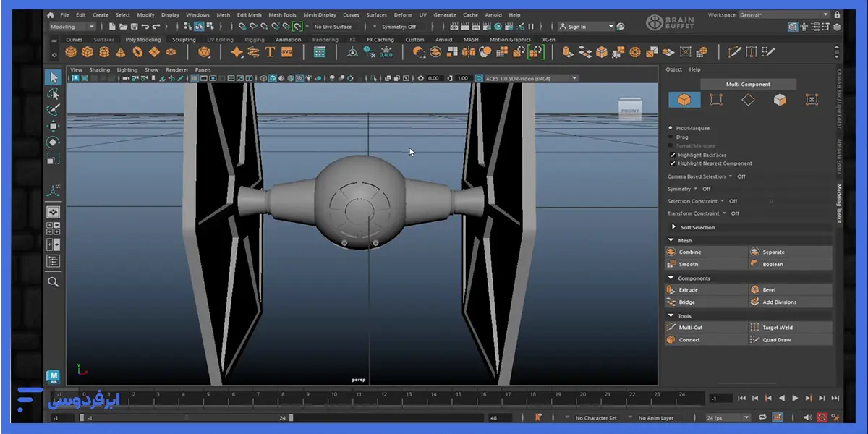Create a polygon sphere from the shelf
This screenshot has width=868, height=434.
click(71, 52)
